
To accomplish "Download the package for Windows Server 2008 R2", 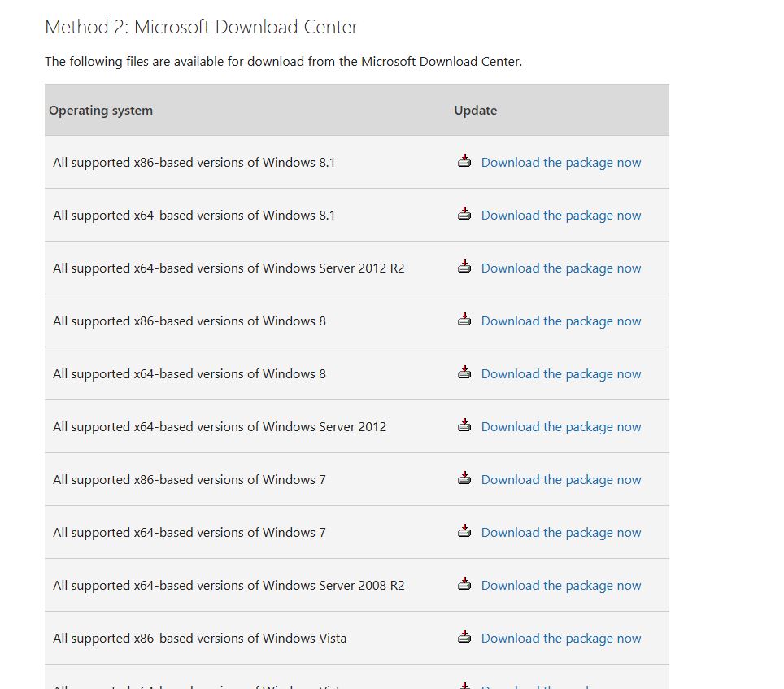I will click(560, 586).
